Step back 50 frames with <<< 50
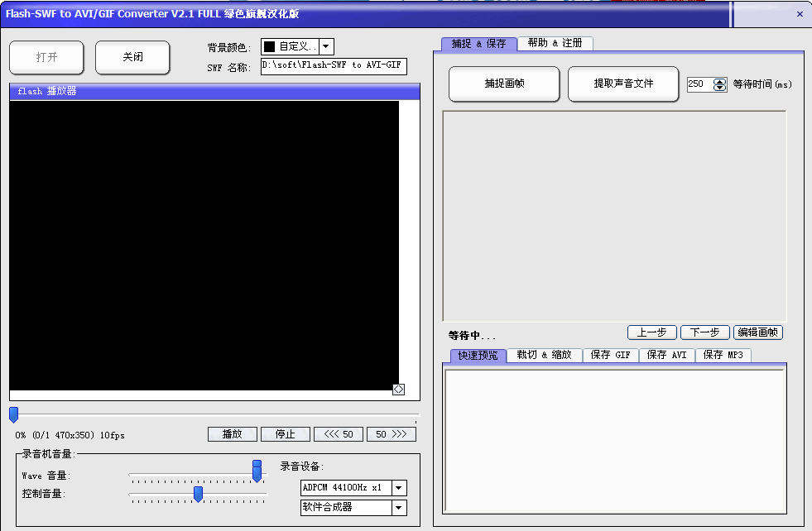Screen dimensions: 812x531 [339, 434]
